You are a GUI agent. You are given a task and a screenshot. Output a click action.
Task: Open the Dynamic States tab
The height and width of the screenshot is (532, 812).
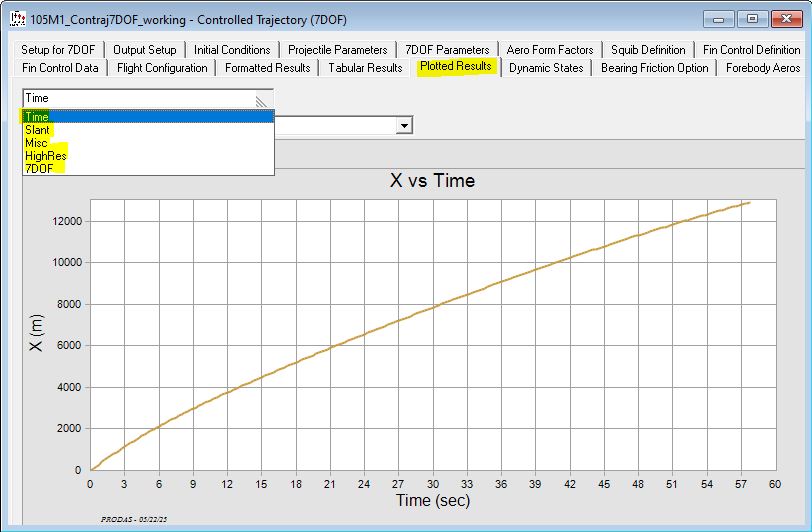tap(547, 68)
